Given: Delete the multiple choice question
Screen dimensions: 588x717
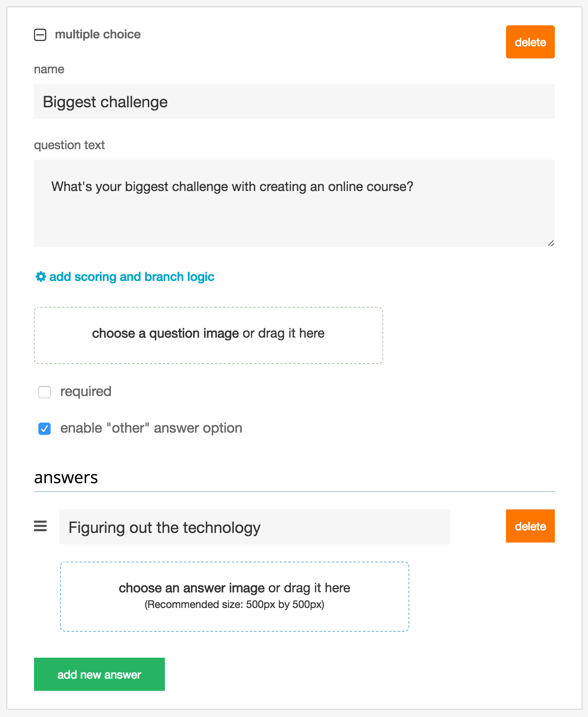Looking at the screenshot, I should point(530,42).
